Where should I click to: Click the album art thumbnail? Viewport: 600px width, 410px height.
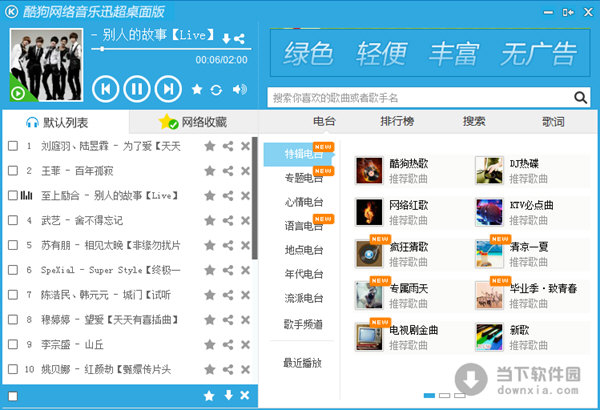point(46,65)
